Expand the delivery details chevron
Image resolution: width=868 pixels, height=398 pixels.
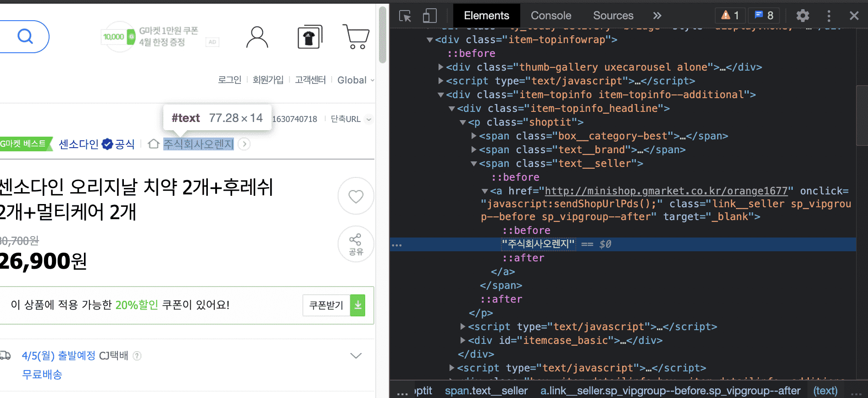coord(356,356)
